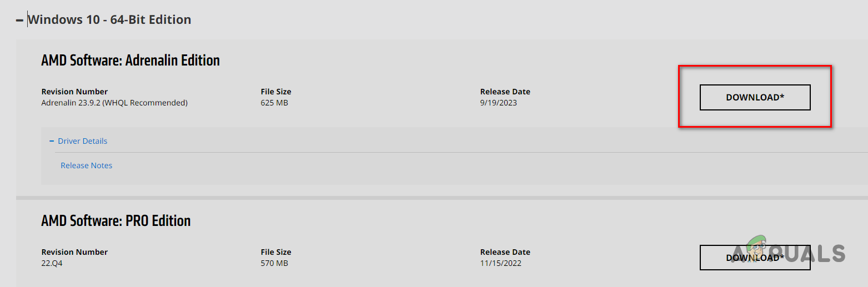Click the 9/19/2023 release date
The height and width of the screenshot is (287, 868).
[x=498, y=103]
